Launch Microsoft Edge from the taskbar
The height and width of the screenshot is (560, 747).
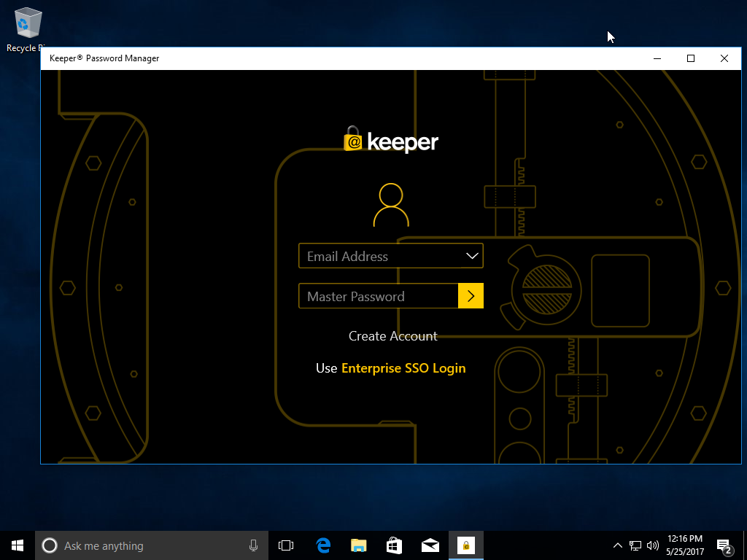(322, 545)
